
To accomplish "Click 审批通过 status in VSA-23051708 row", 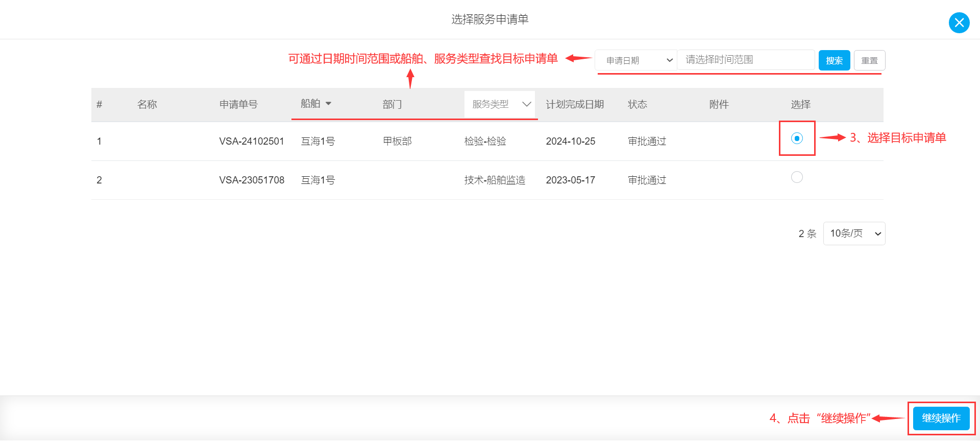I will coord(647,180).
